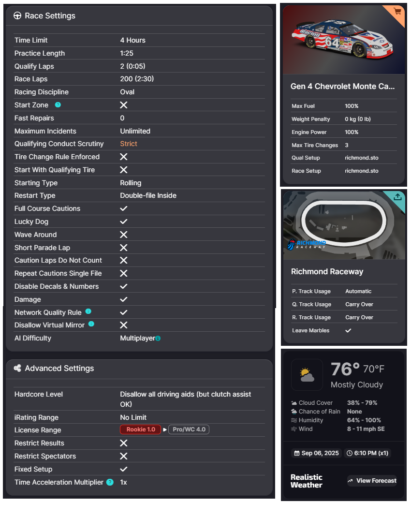
Task: Click the Start Zone help icon
Action: point(58,105)
